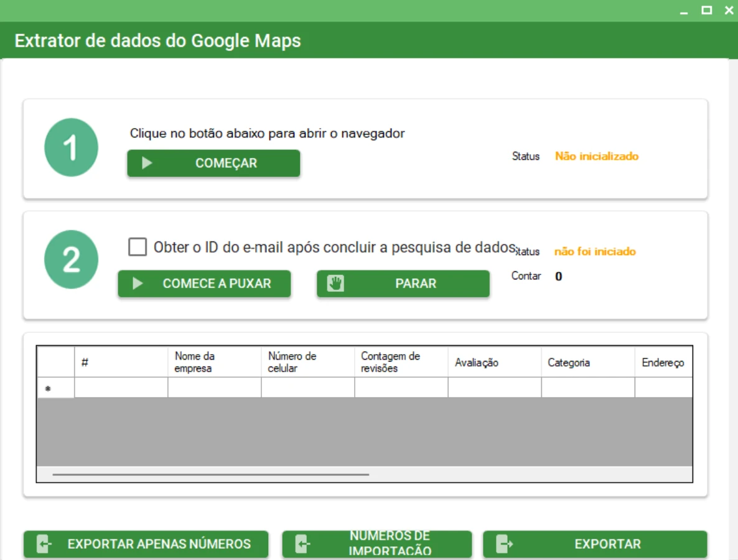Screen dimensions: 738x560
Task: Maximize the extractor window
Action: (x=706, y=11)
